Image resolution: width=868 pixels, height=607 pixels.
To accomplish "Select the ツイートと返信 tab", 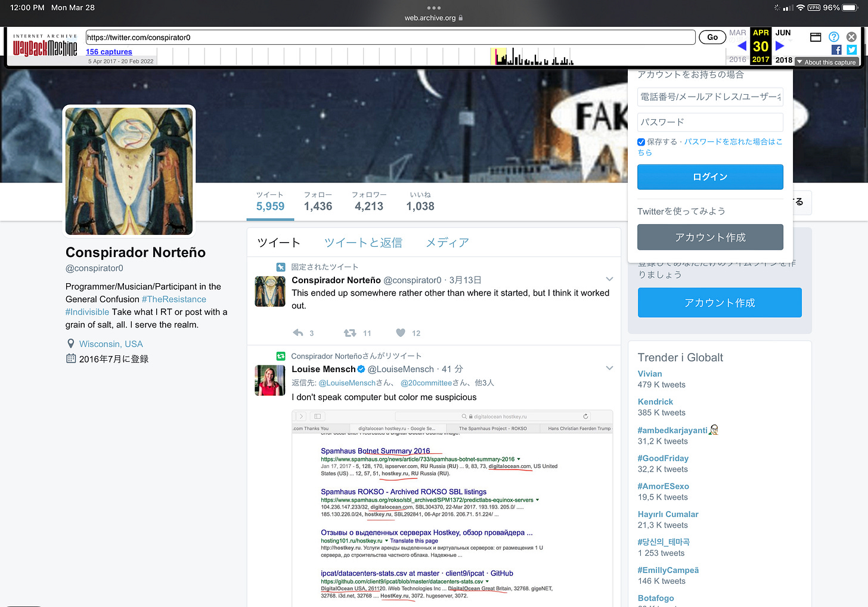I will click(x=363, y=243).
